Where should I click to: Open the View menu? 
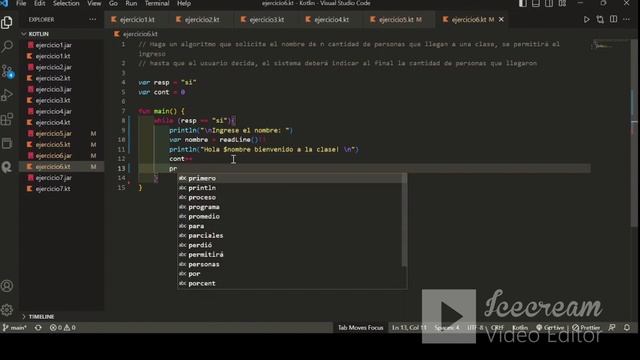point(94,3)
